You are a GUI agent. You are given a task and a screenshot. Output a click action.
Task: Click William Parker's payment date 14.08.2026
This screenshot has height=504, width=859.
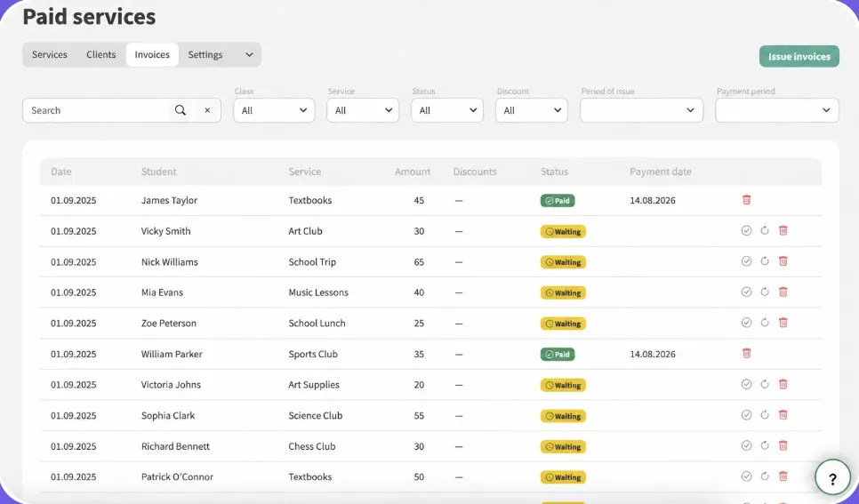click(x=653, y=354)
